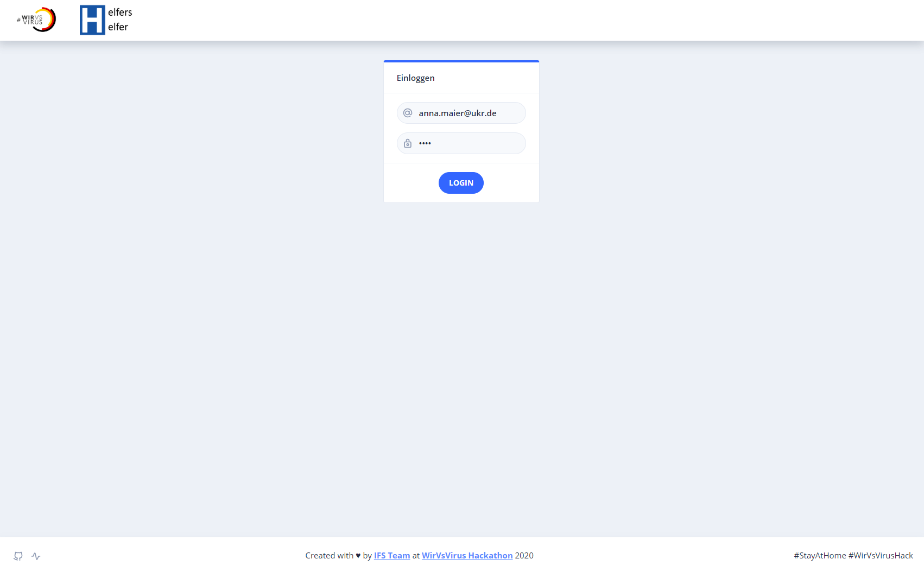Open the GitHub icon in footer
Screen dimensions: 924x572
coord(18,556)
